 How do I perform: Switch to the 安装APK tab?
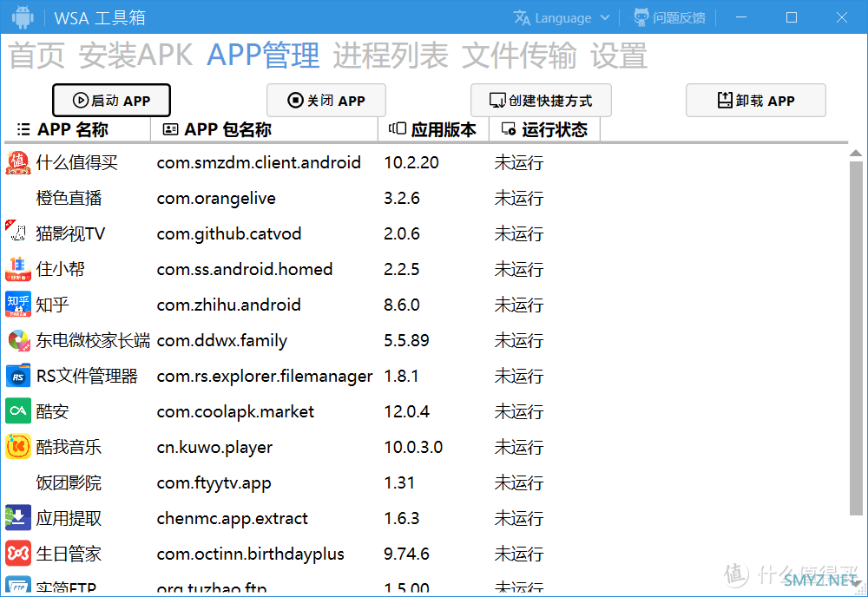(135, 56)
